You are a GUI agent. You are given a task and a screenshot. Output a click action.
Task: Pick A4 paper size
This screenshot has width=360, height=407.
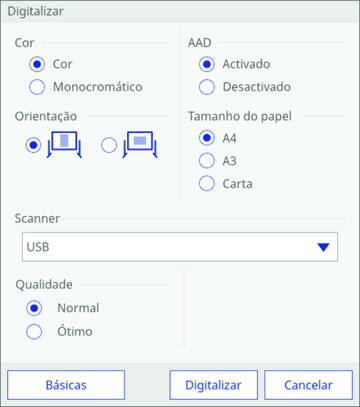pyautogui.click(x=207, y=138)
